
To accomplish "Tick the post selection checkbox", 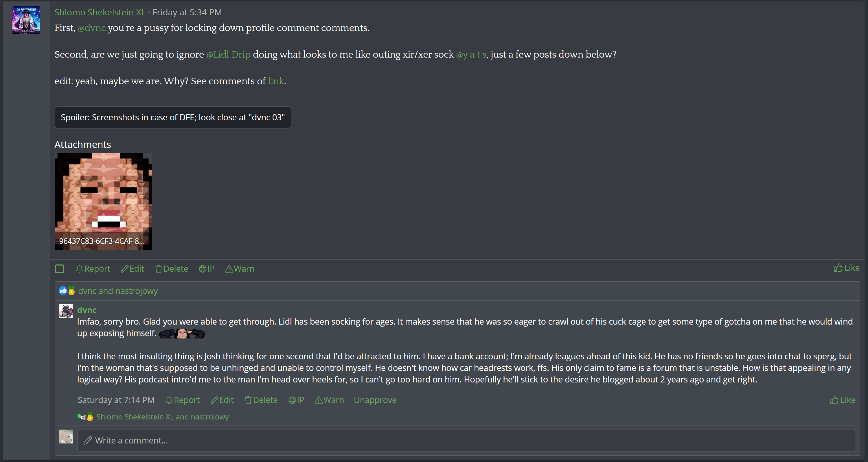I will click(60, 268).
